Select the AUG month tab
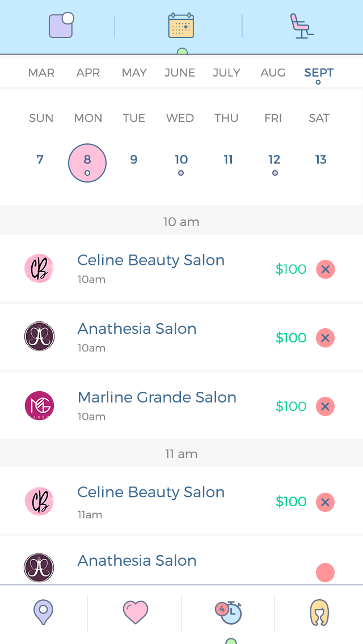The width and height of the screenshot is (363, 644). [273, 73]
